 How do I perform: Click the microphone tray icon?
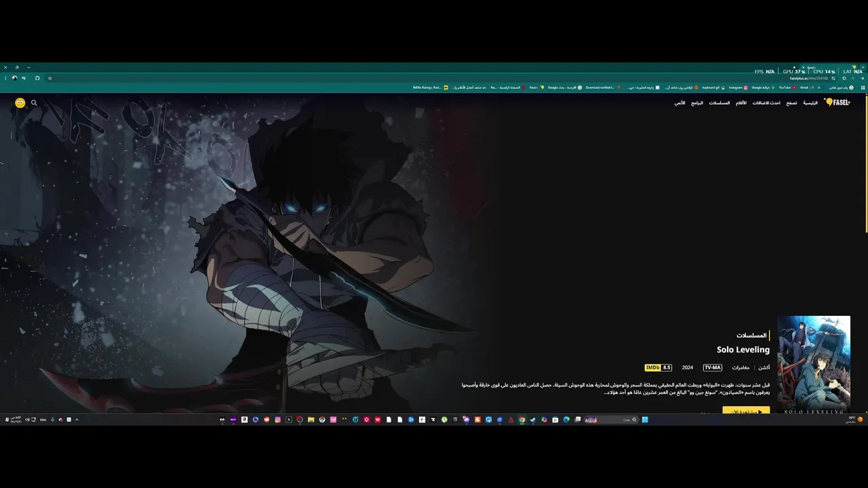point(52,420)
